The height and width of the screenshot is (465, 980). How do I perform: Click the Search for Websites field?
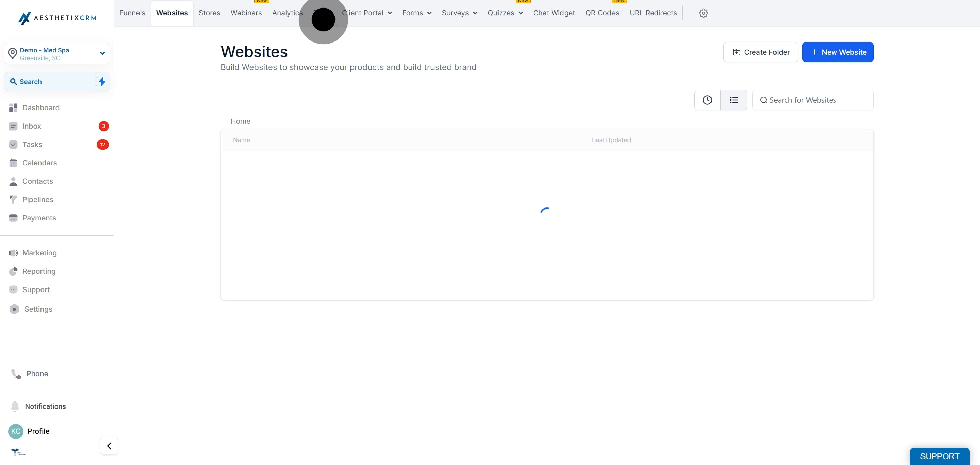pos(813,100)
